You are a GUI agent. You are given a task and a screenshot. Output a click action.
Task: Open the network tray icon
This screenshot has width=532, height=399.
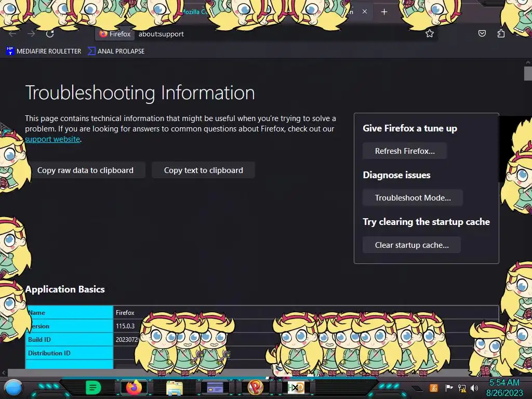point(462,388)
